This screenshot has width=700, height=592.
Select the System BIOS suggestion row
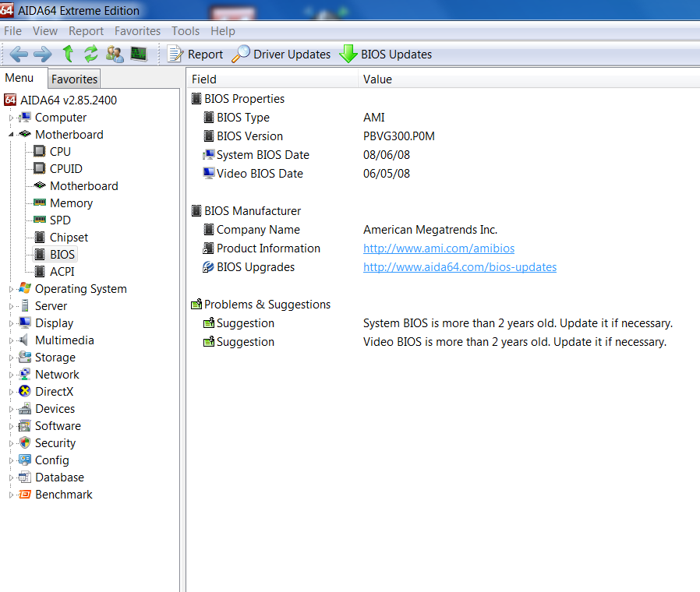point(443,323)
